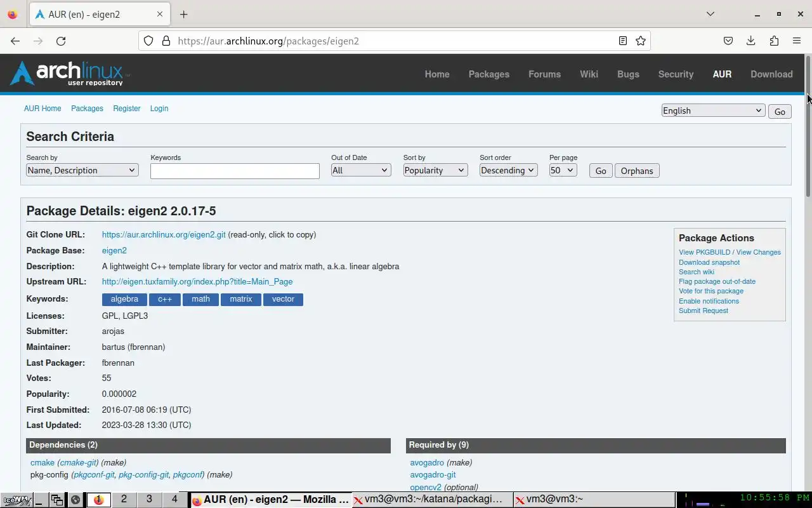Click the Login link
Viewport: 812px width, 508px height.
(159, 109)
